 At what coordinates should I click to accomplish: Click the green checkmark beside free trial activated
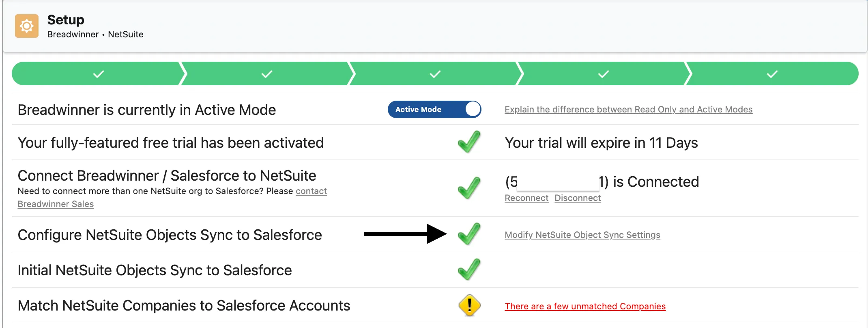click(469, 142)
